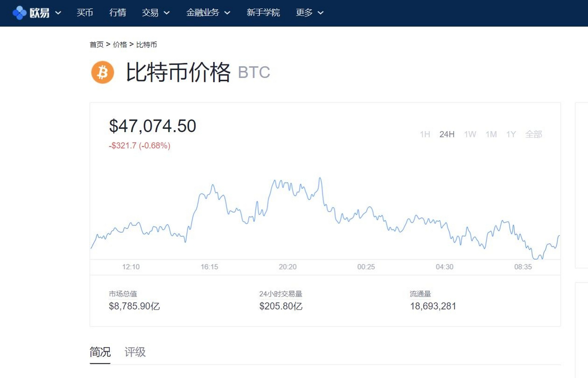Viewport: 588px width, 378px height.
Task: Toggle the 1H chart time range
Action: tap(425, 134)
